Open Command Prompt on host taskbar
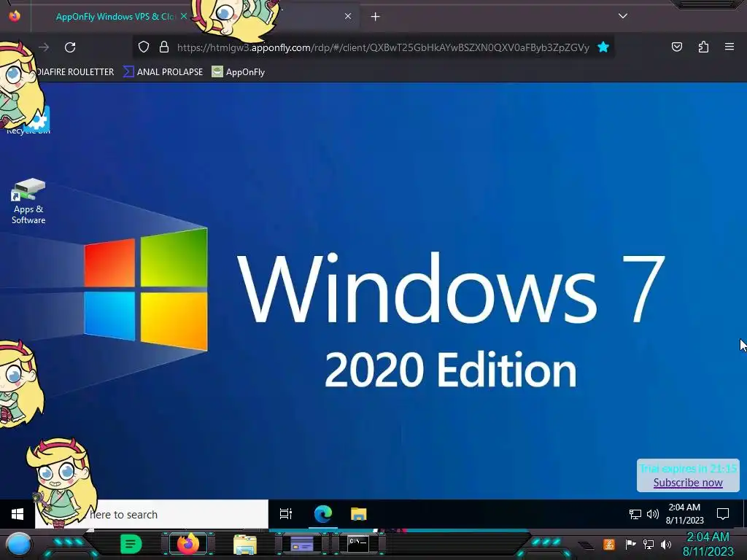Screen dimensions: 747x560 (357, 544)
